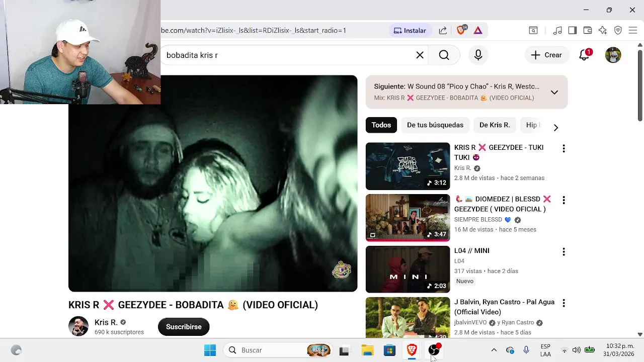Open the Kris R. channel name link

click(106, 322)
